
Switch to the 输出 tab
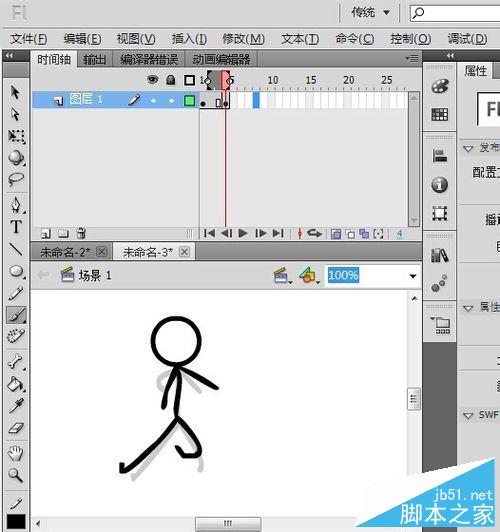(95, 60)
